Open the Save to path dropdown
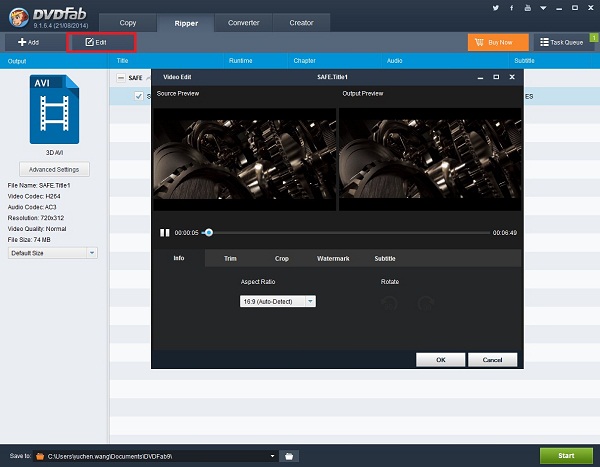The image size is (600, 467). click(272, 456)
